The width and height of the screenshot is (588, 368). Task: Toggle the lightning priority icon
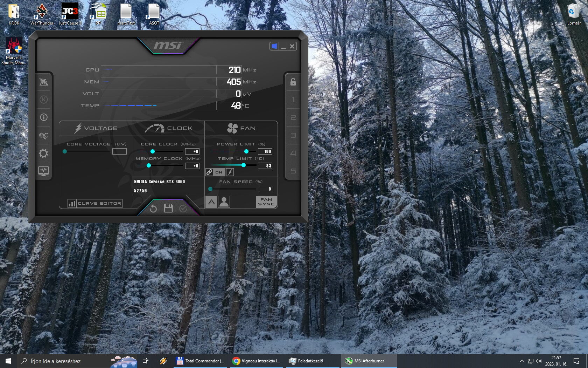click(x=230, y=172)
